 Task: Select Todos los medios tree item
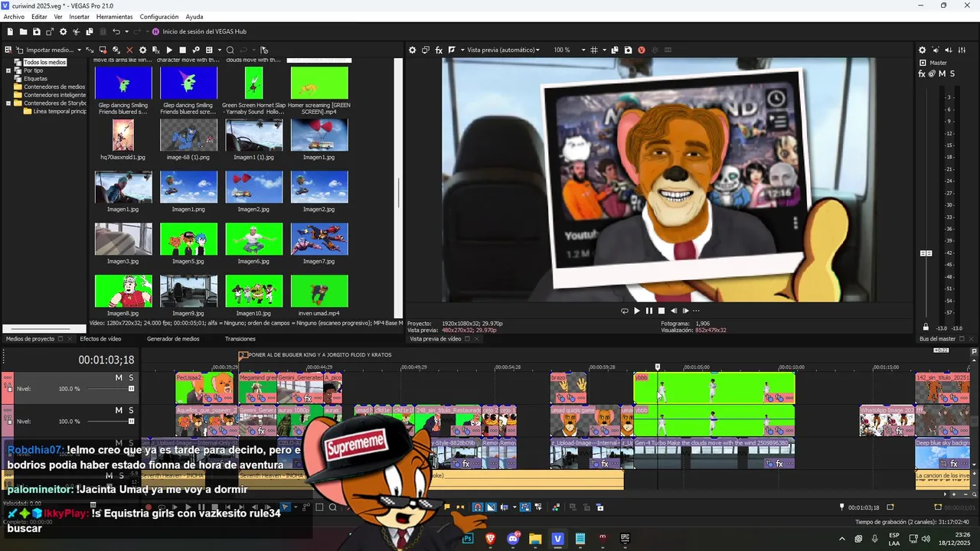(x=44, y=62)
